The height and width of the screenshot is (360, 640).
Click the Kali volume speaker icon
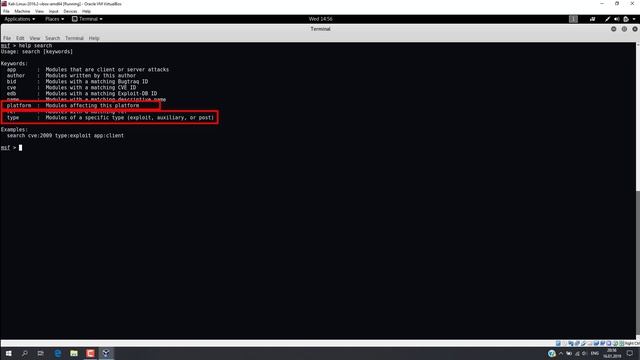click(x=616, y=19)
